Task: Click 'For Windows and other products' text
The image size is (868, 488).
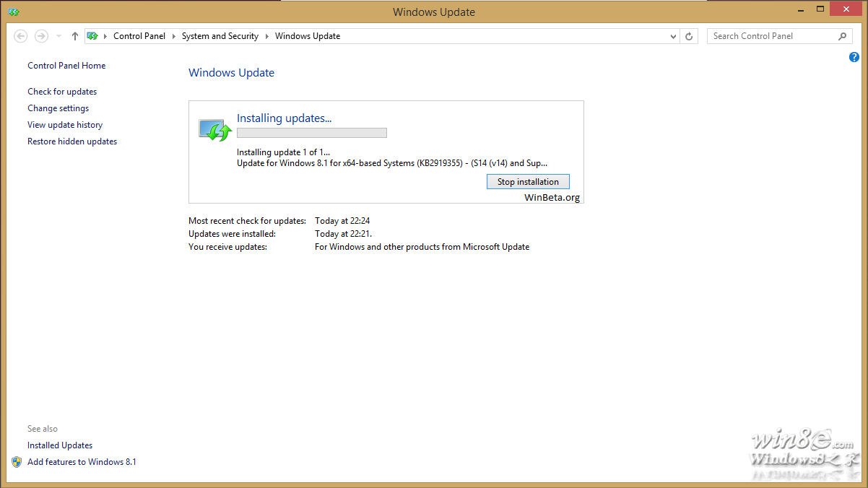Action: click(422, 247)
